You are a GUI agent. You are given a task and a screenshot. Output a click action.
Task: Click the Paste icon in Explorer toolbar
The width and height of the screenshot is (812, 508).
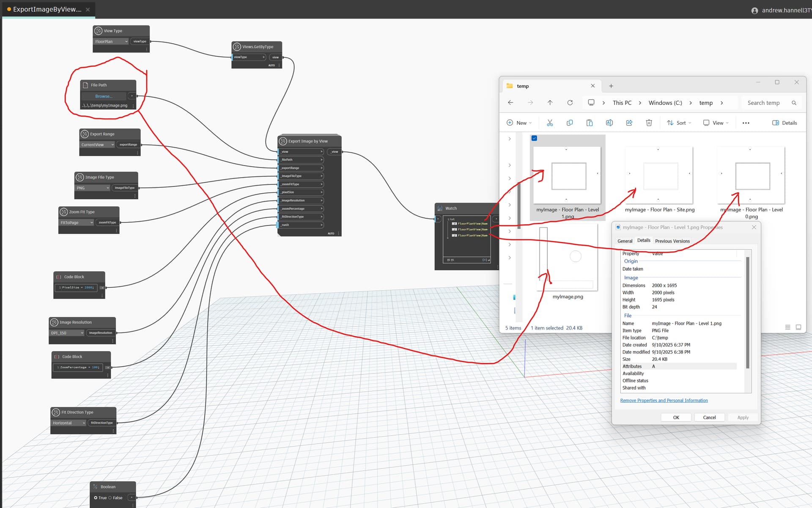click(590, 123)
